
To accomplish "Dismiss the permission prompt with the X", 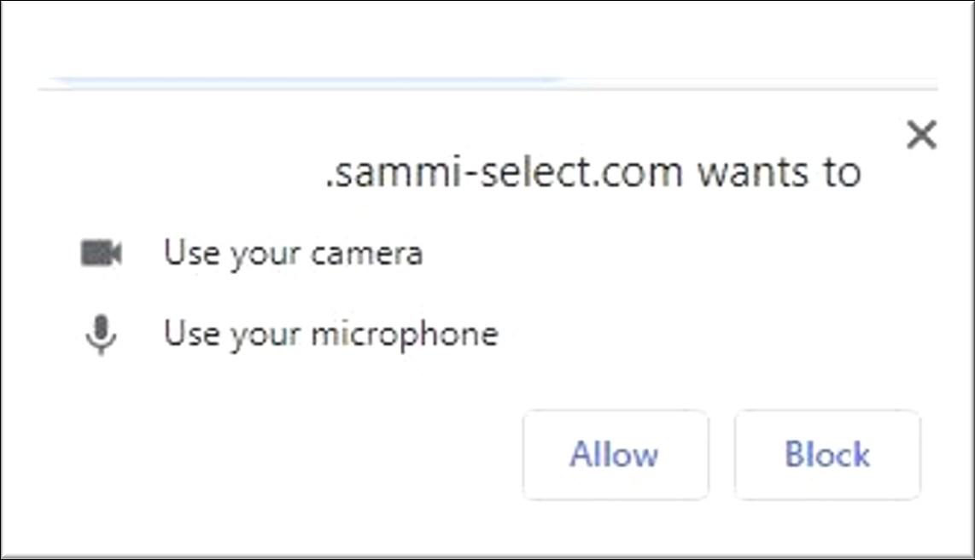I will [x=921, y=135].
